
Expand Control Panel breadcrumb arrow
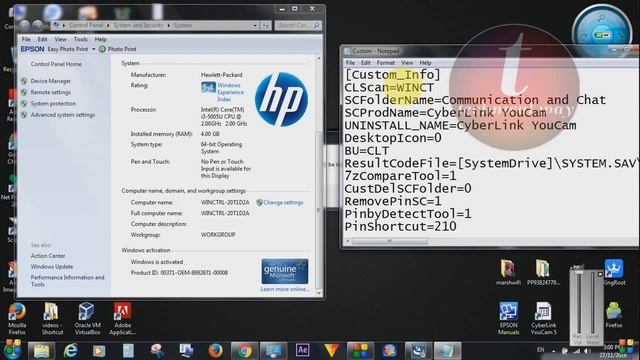(x=108, y=25)
